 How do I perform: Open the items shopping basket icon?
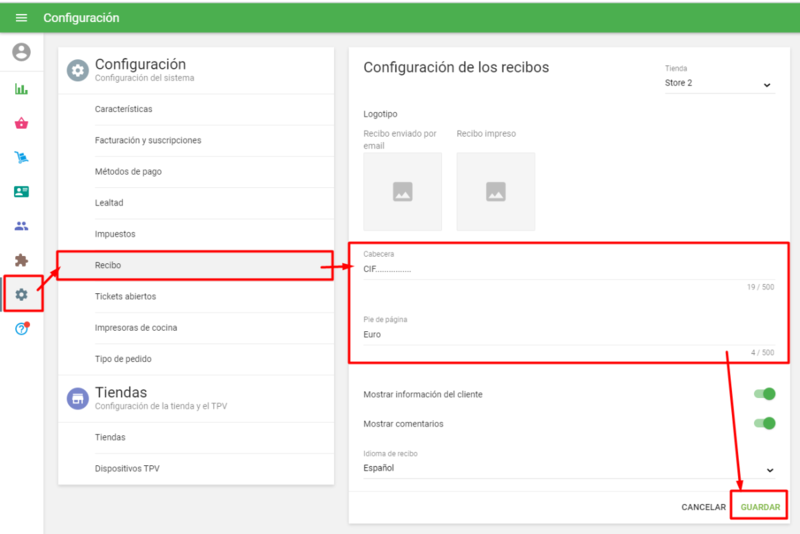coord(21,124)
